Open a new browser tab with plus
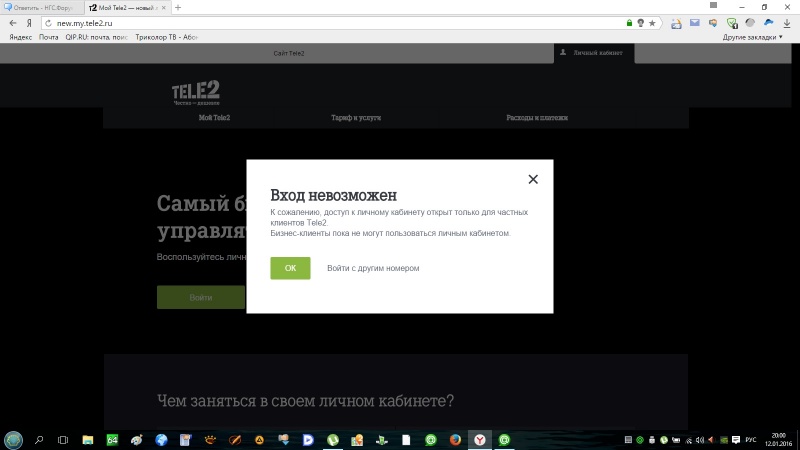 point(178,7)
